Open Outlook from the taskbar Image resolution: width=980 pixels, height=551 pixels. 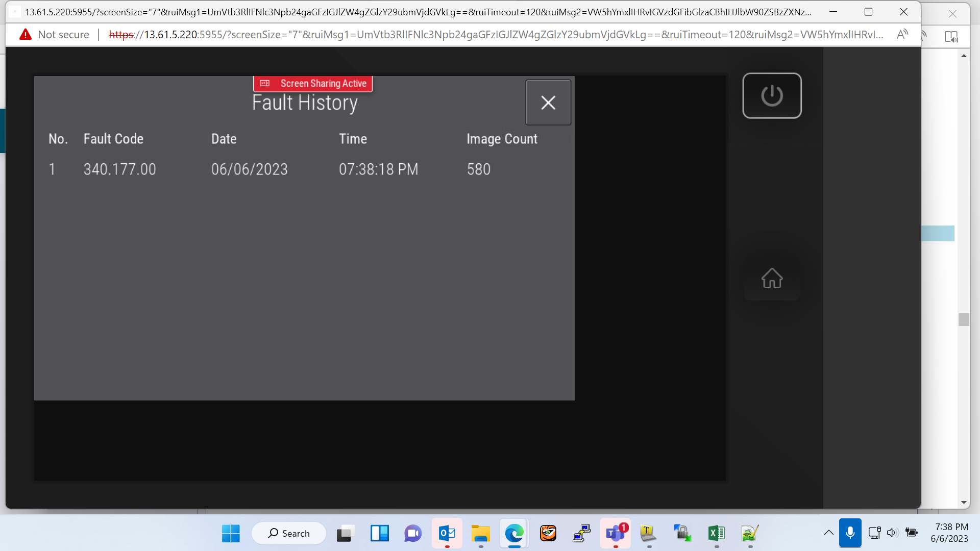[447, 534]
